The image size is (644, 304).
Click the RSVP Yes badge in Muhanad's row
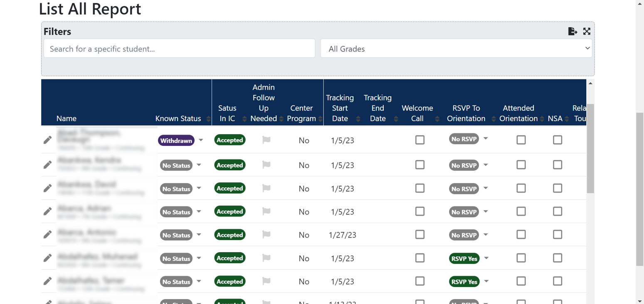[x=464, y=258]
